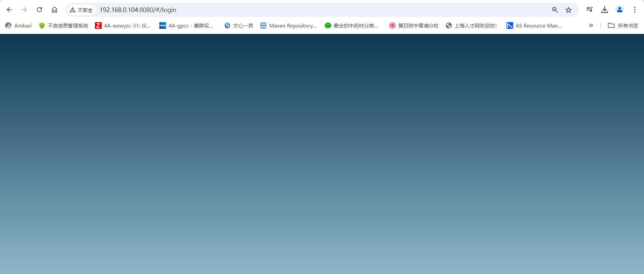The image size is (644, 274).
Task: Click the address bar URL 192.168.0.104:8080/#/login
Action: 138,10
